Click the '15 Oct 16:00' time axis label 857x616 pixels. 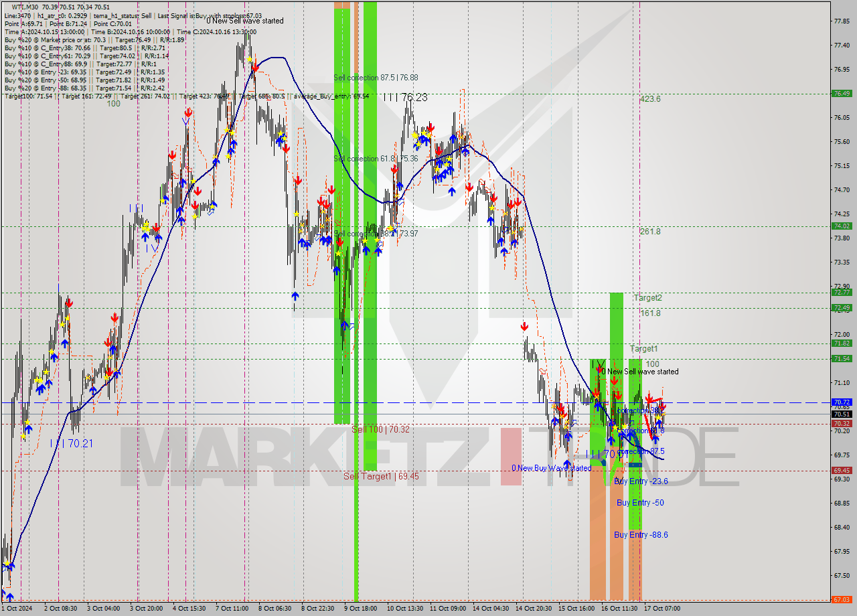576,609
